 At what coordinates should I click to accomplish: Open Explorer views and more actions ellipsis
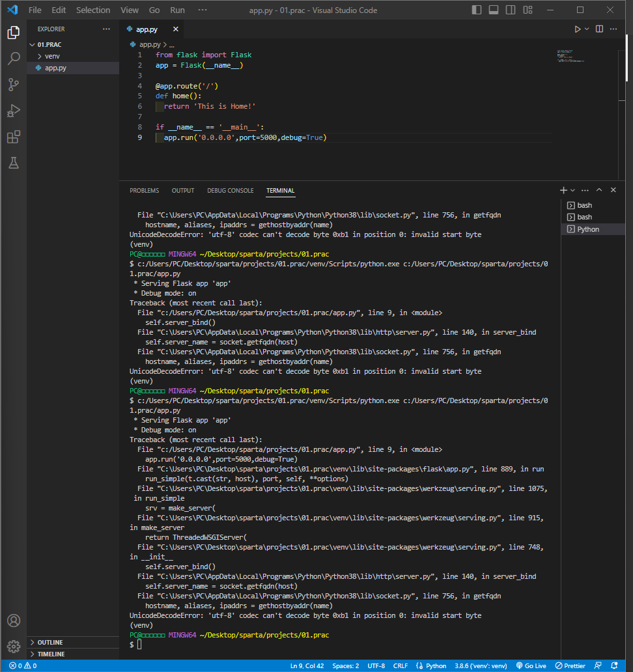point(106,29)
